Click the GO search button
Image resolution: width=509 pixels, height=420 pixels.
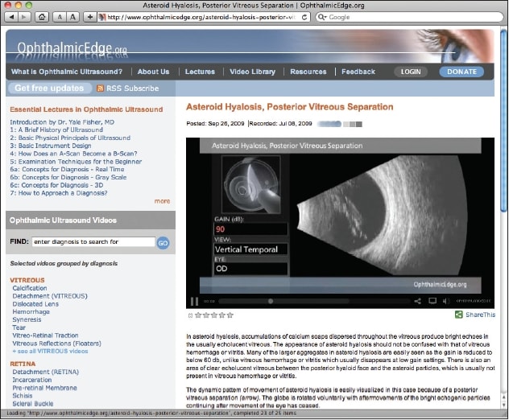coord(163,243)
